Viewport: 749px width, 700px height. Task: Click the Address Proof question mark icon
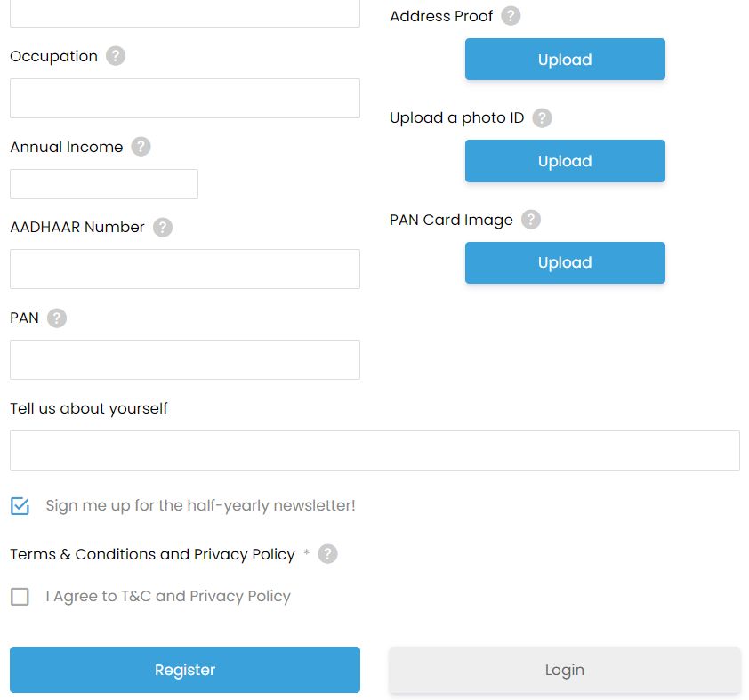511,16
